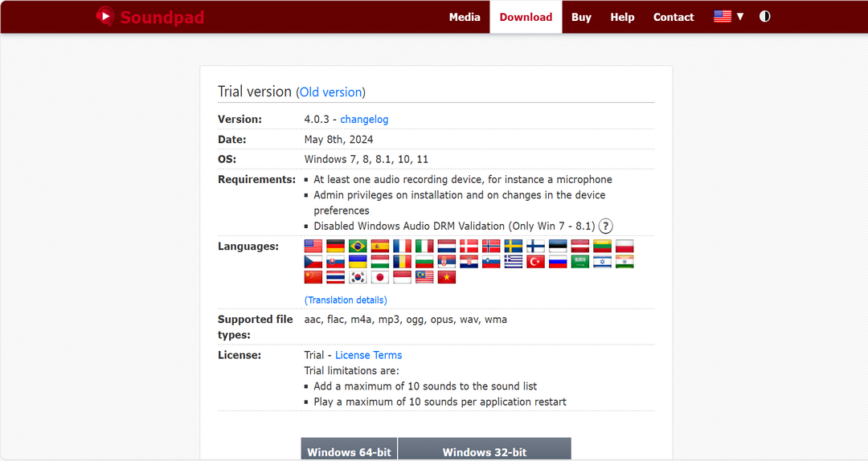Select the Swedish flag icon
868x461 pixels.
click(x=514, y=246)
